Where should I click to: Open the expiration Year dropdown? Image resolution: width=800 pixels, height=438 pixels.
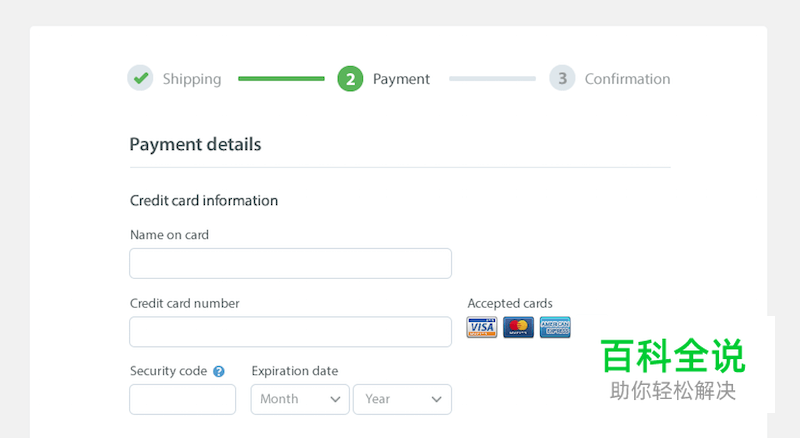(x=402, y=399)
